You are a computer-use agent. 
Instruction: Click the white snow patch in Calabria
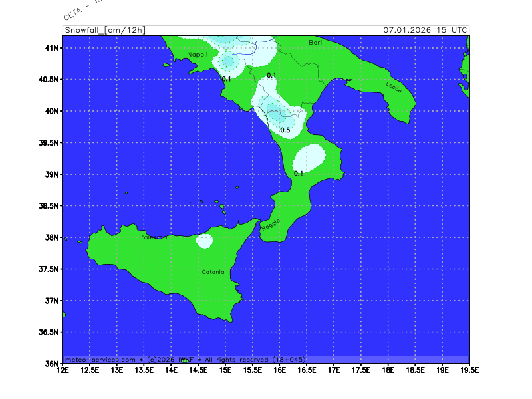coord(309,157)
